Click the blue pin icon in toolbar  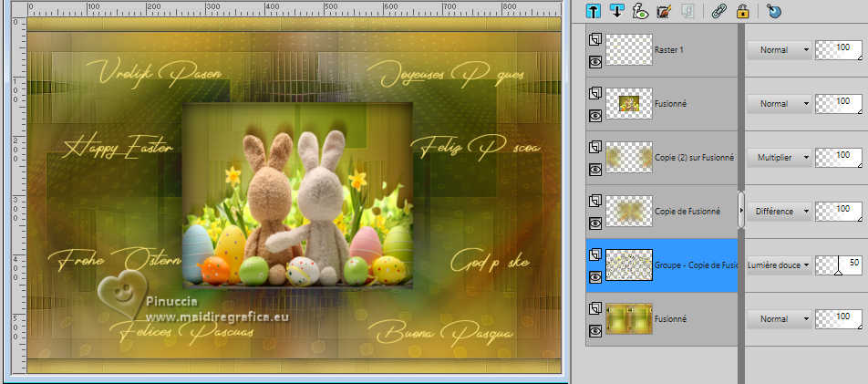click(x=774, y=11)
